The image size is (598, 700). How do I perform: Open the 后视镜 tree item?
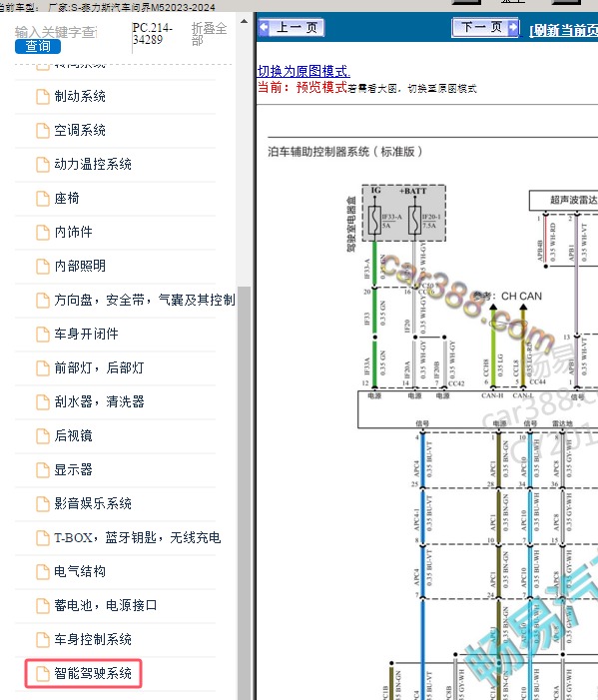(x=73, y=435)
